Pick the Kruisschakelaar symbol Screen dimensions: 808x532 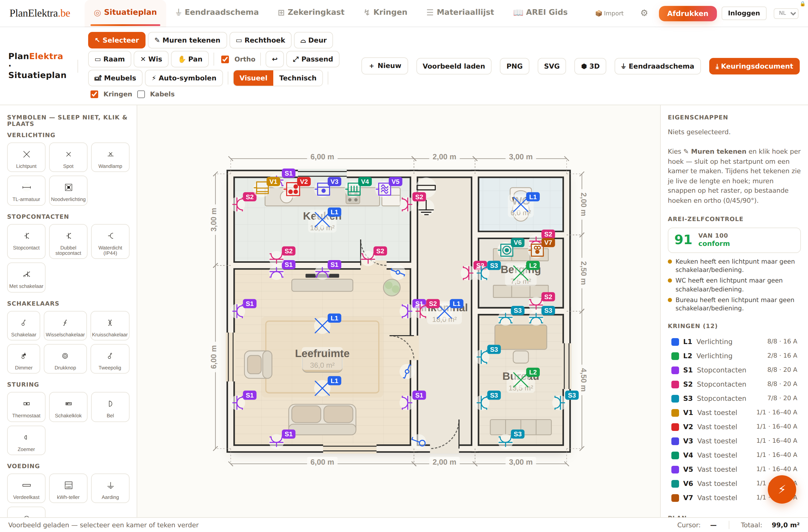click(x=110, y=326)
